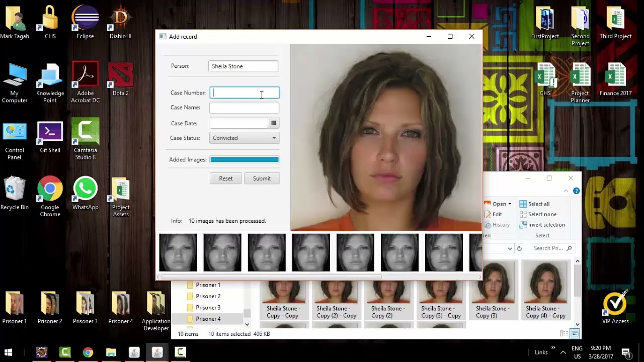Launch the Camtasia Studio 8 desktop shortcut
The height and width of the screenshot is (362, 644).
(85, 140)
